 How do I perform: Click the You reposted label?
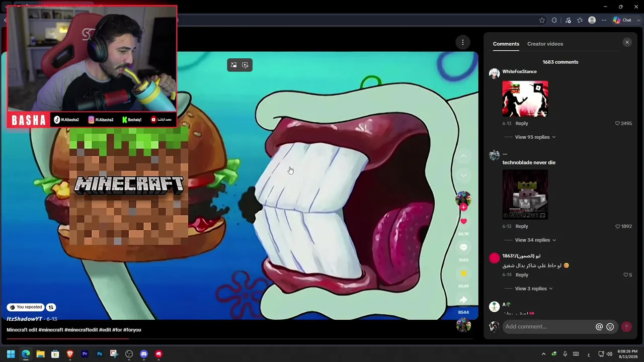(26, 307)
